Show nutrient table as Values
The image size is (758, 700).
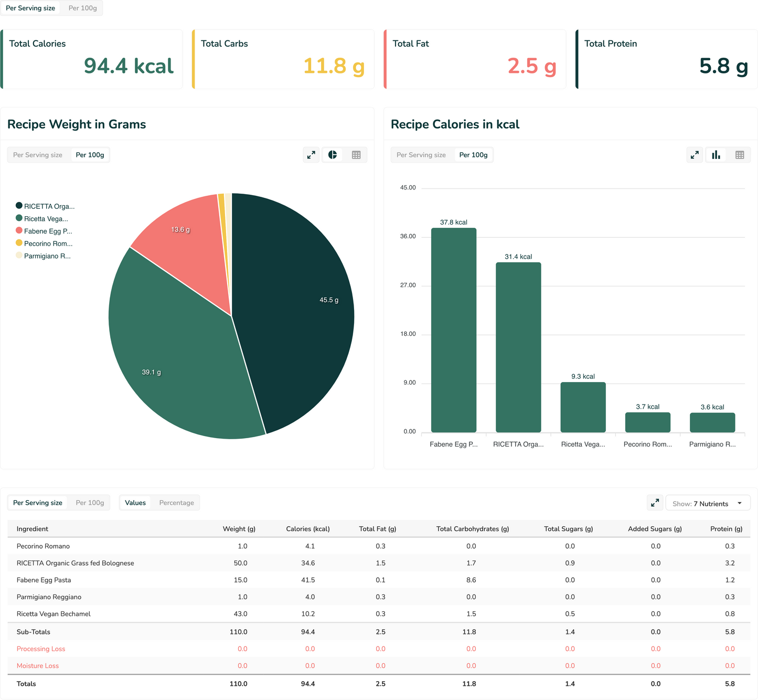tap(135, 503)
